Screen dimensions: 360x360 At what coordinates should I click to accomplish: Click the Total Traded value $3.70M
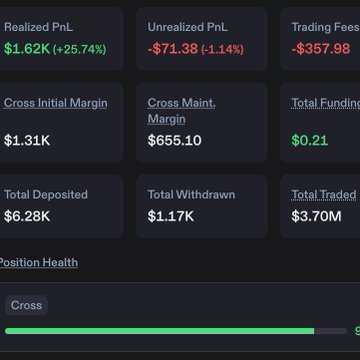pyautogui.click(x=316, y=216)
